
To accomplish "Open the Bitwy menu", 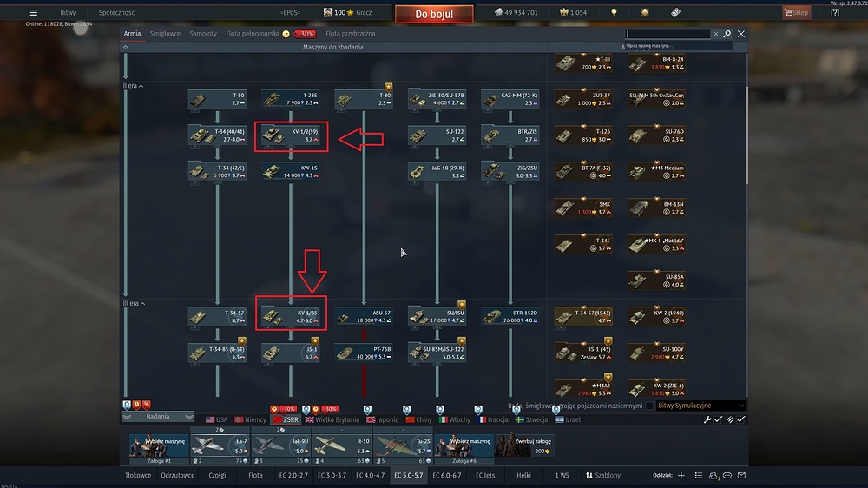I will pos(68,12).
